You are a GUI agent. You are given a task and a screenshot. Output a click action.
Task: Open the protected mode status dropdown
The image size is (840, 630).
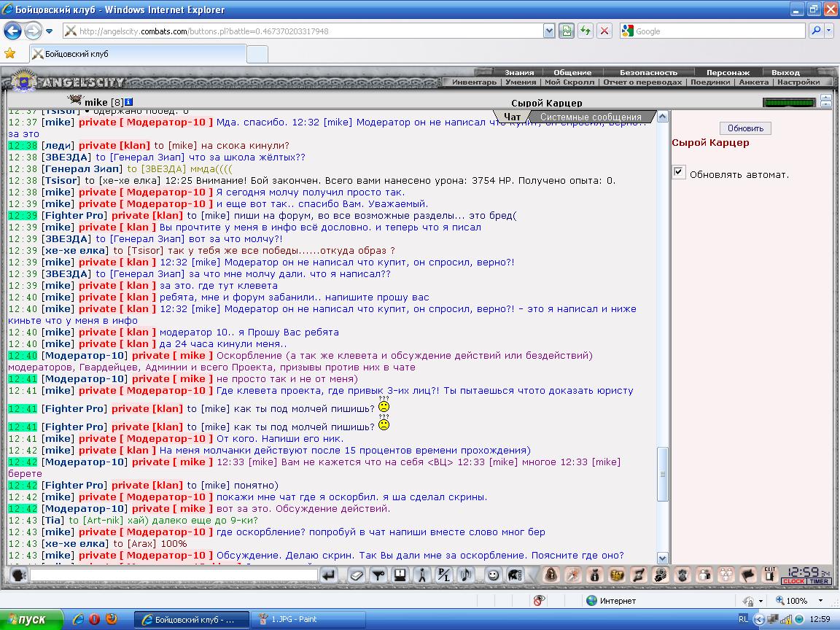point(761,601)
